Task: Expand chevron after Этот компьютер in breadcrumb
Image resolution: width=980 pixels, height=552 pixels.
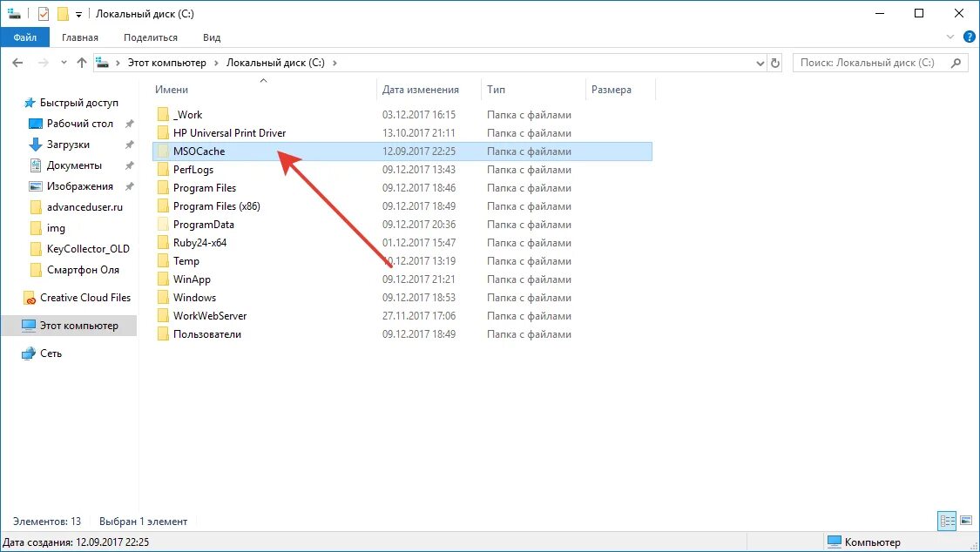Action: [x=216, y=63]
